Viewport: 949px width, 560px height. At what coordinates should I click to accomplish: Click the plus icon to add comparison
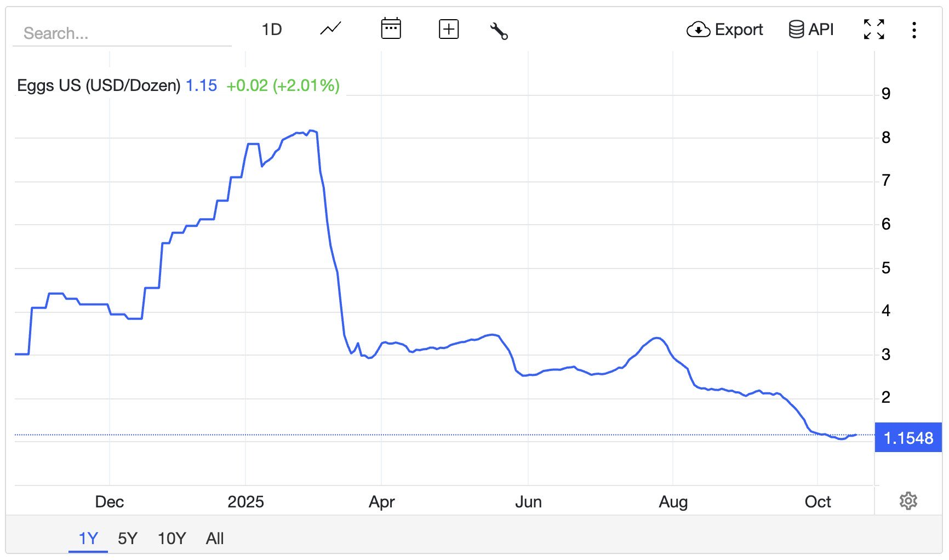point(449,29)
